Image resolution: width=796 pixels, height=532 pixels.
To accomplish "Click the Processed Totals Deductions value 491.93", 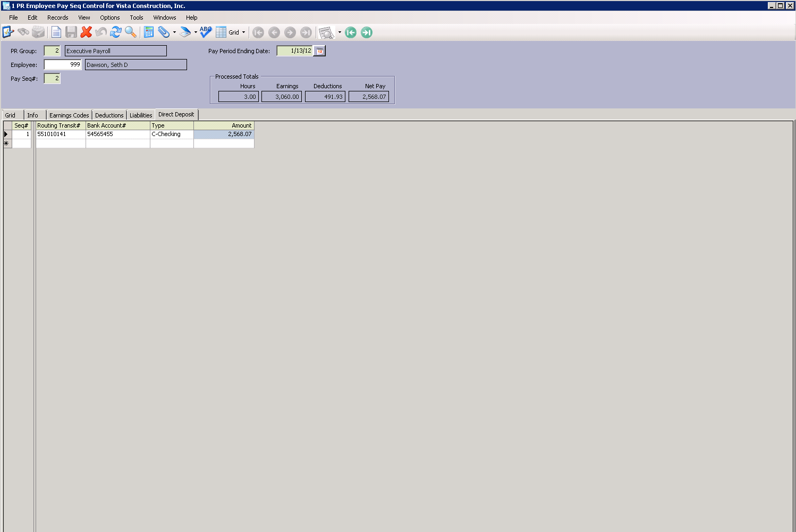I will (x=325, y=97).
